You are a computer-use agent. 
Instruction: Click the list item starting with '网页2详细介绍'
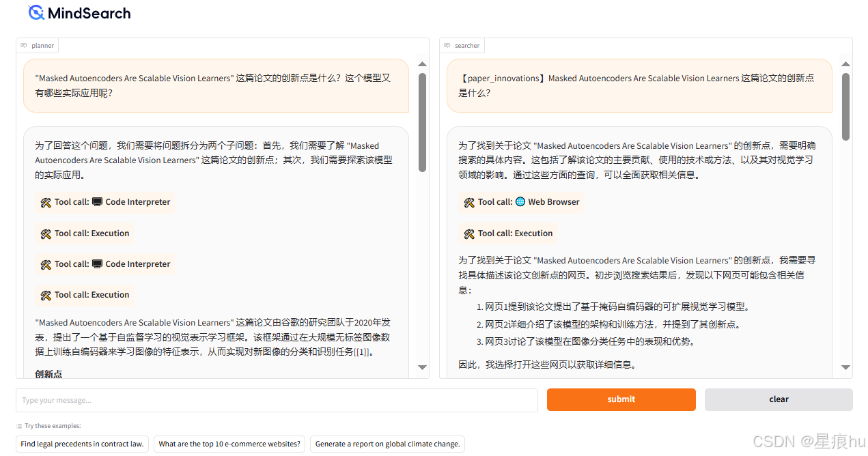pyautogui.click(x=613, y=325)
